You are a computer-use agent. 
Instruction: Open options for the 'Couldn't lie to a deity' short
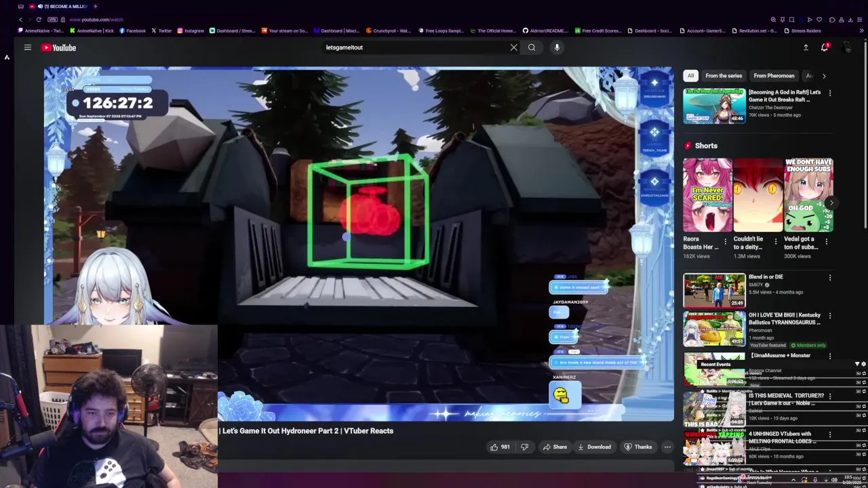point(776,241)
